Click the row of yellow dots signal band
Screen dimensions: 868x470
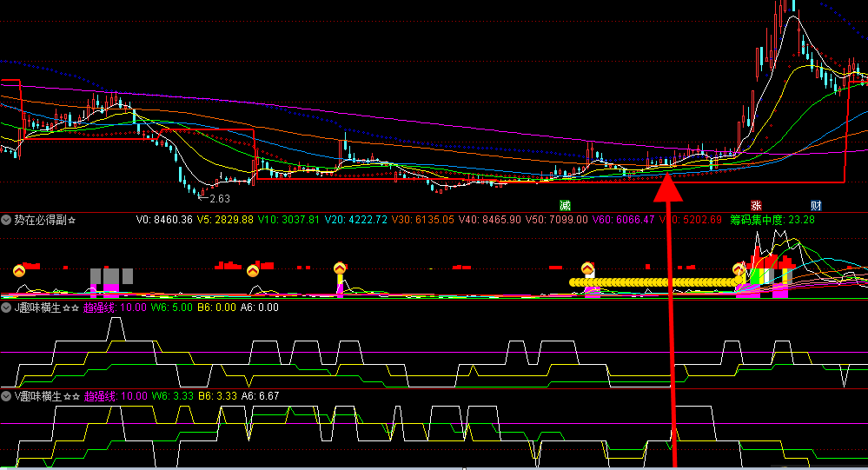click(656, 282)
